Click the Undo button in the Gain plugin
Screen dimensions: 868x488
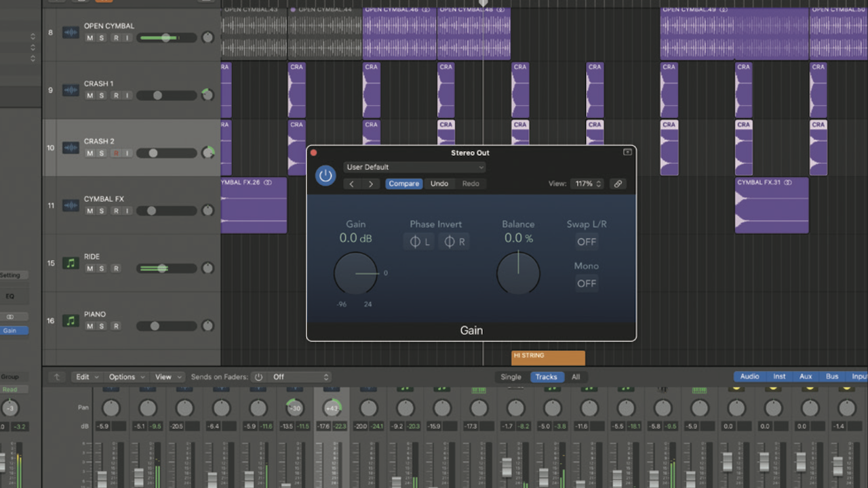pyautogui.click(x=439, y=183)
